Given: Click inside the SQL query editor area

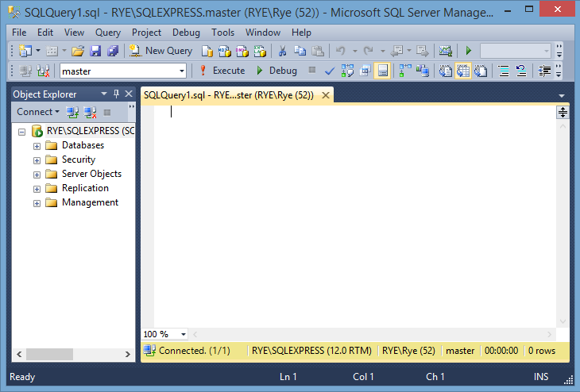Looking at the screenshot, I should click(354, 216).
